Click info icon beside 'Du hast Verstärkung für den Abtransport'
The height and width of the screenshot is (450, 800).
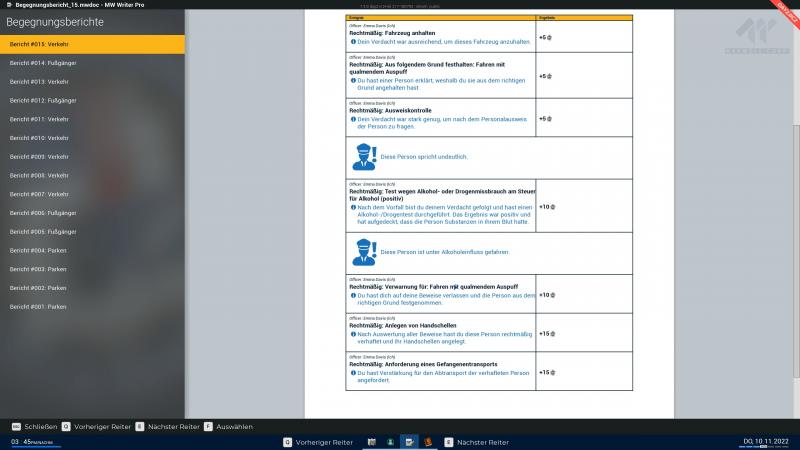click(x=353, y=373)
